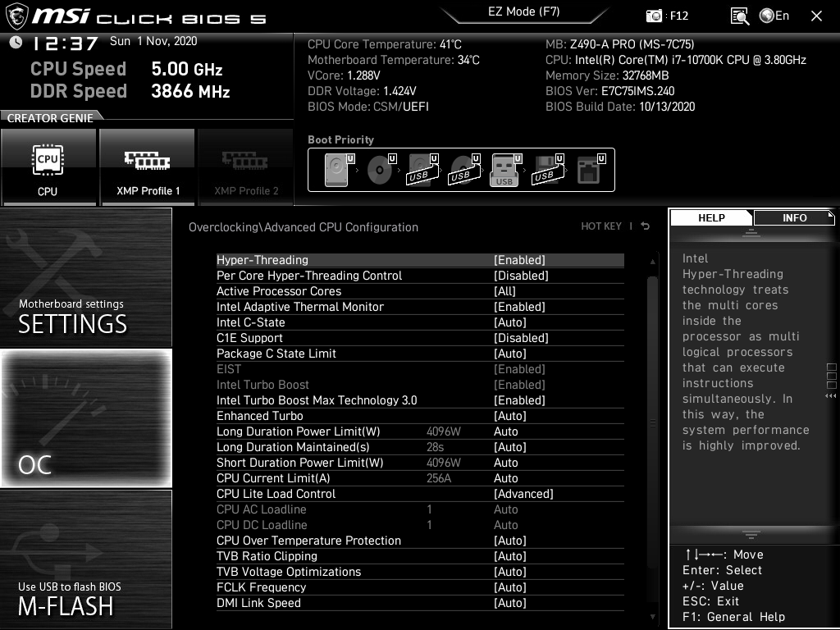The width and height of the screenshot is (840, 630).
Task: Open the M-FLASH BIOS flashing section
Action: click(x=86, y=559)
